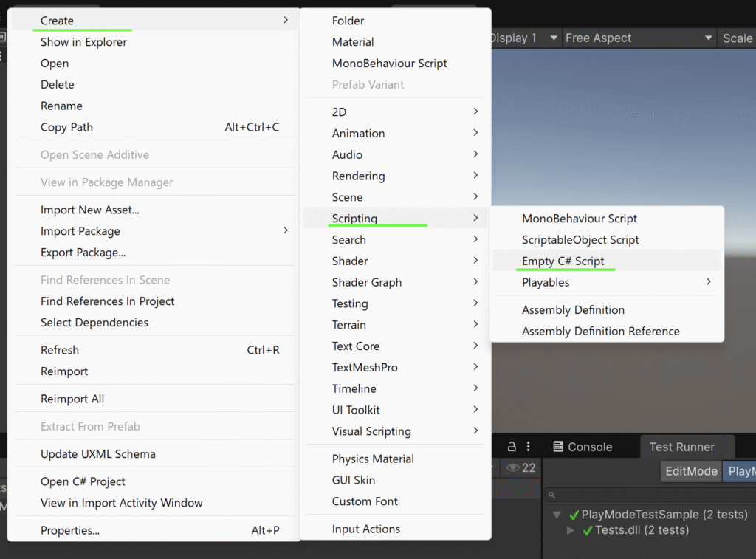Select MonoBehaviour Script in Scripting submenu
This screenshot has height=559, width=756.
pos(607,218)
